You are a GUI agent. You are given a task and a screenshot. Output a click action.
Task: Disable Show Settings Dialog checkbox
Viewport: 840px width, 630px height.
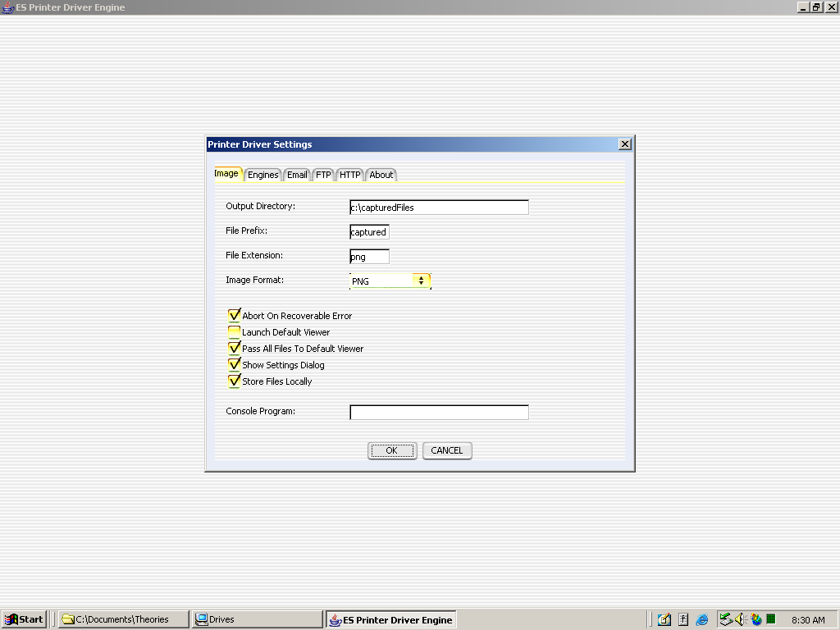(x=235, y=365)
